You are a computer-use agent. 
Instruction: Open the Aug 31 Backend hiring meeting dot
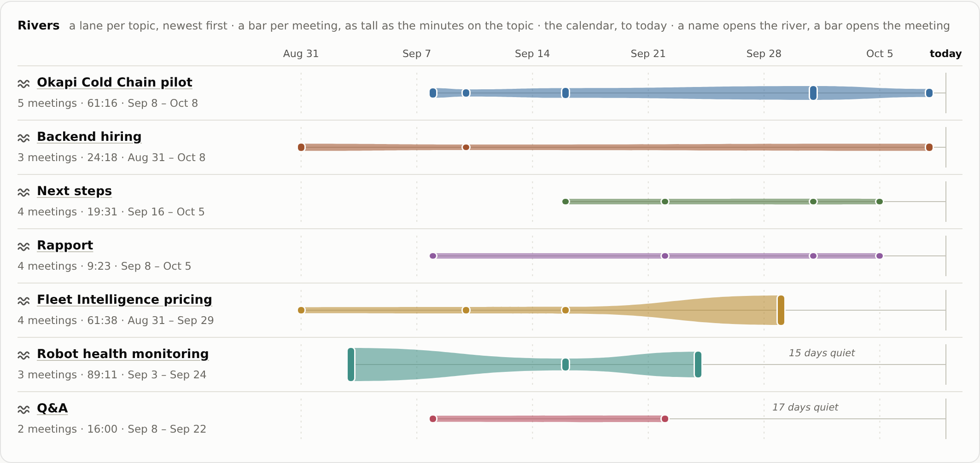click(301, 147)
